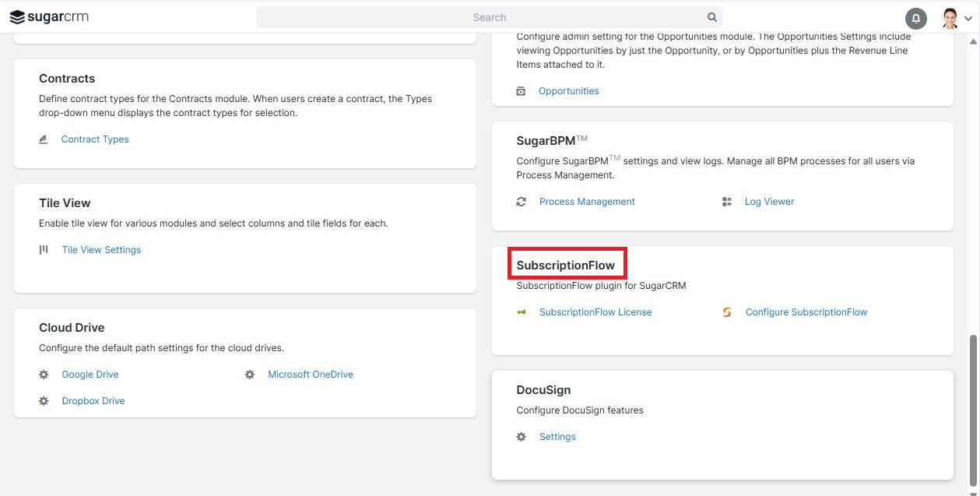Click the module icon next to Opportunities
980x496 pixels.
pos(521,90)
